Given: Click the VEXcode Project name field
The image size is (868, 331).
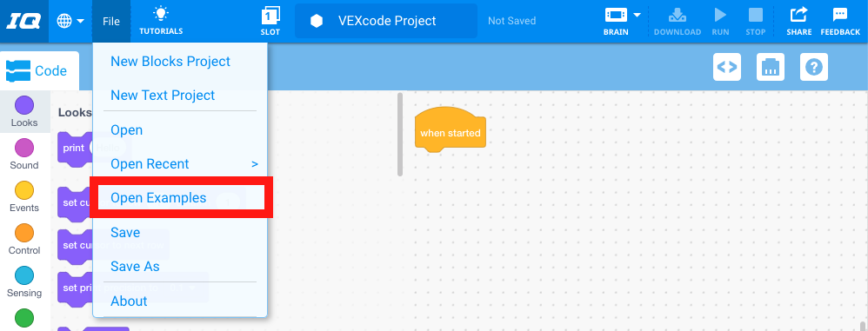Looking at the screenshot, I should pyautogui.click(x=386, y=21).
